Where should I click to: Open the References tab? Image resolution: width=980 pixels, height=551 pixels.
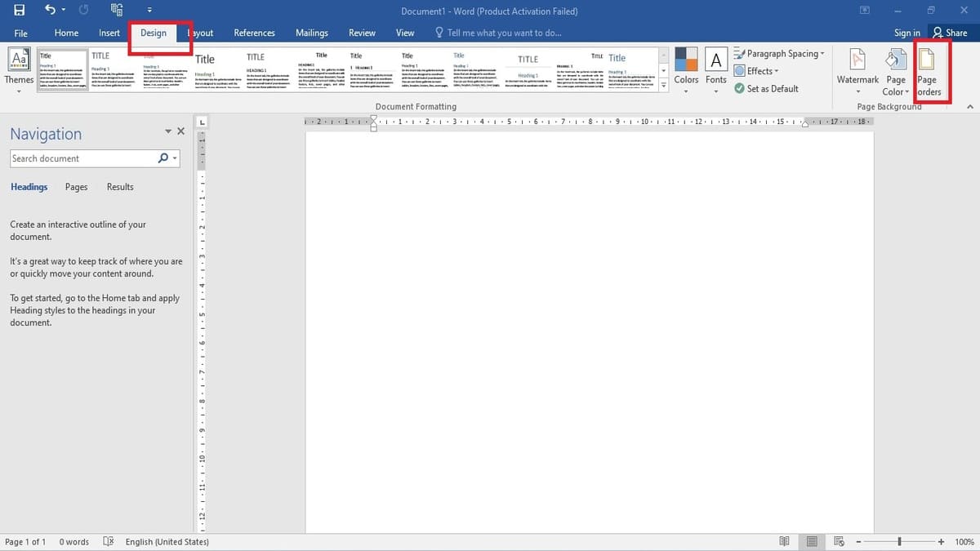[x=254, y=33]
